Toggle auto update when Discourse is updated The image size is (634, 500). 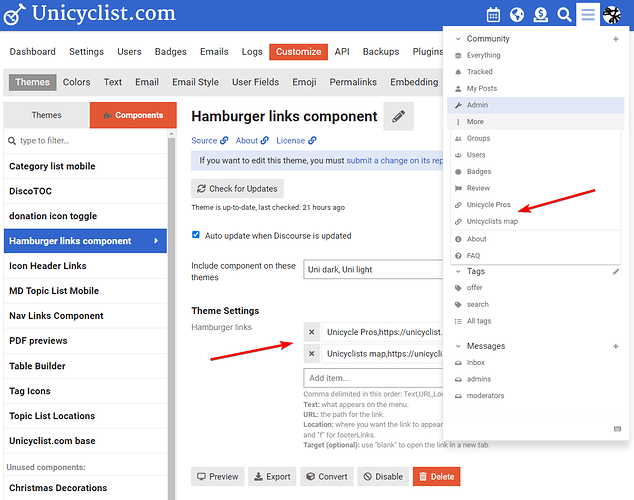pos(196,235)
